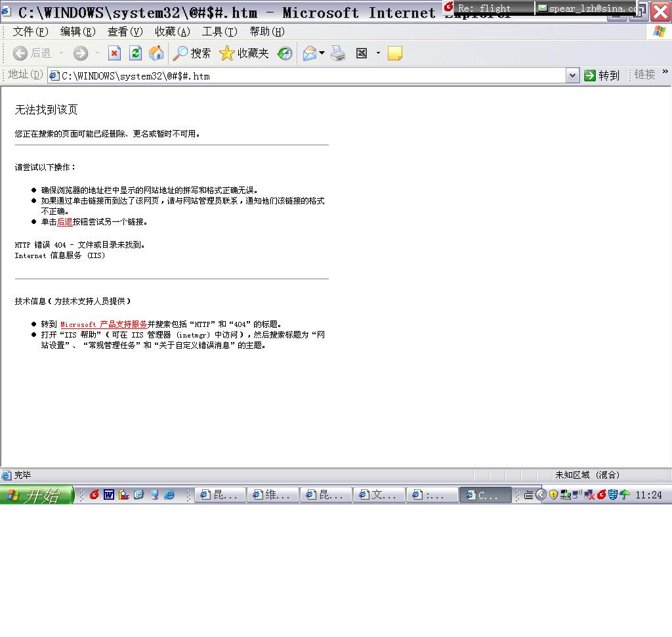The image size is (672, 637).
Task: Print the page with the printer icon
Action: click(x=338, y=53)
